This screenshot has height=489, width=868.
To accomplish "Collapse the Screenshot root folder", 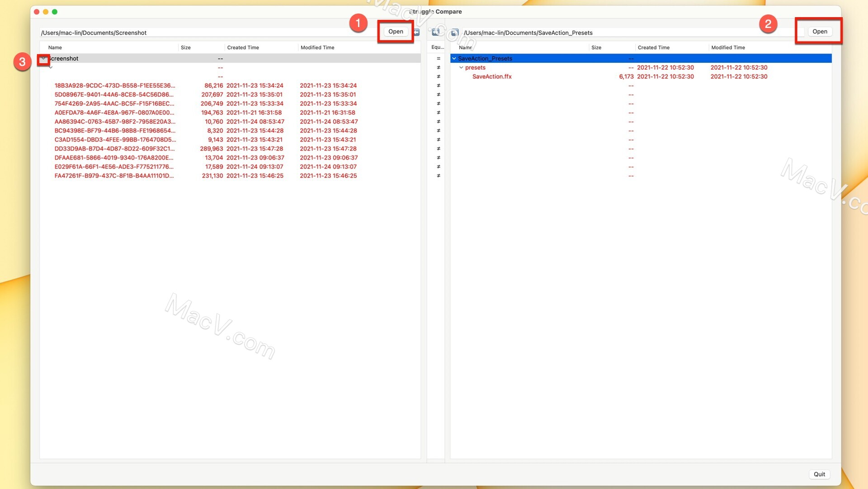I will (x=43, y=59).
